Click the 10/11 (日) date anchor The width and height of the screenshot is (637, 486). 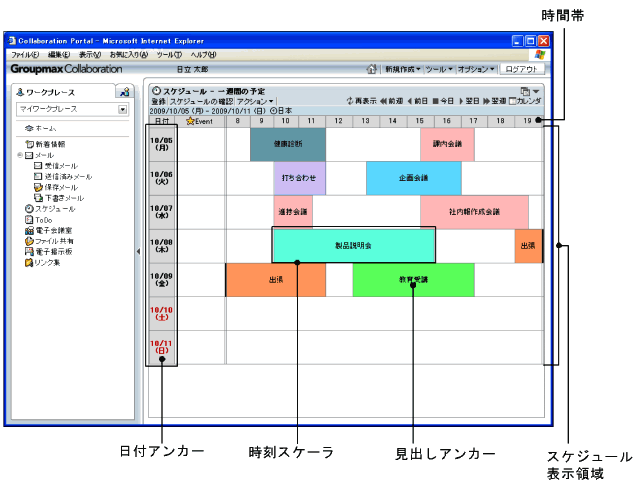(x=161, y=347)
